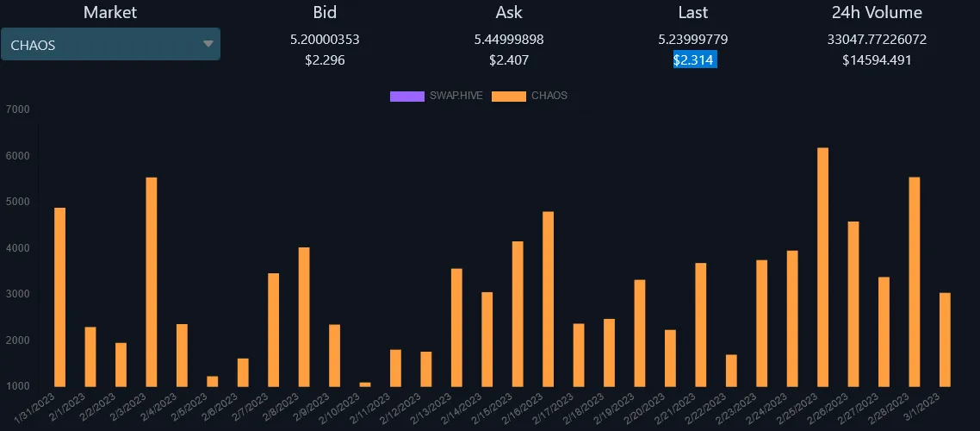Click the CHAOS legend label

pyautogui.click(x=549, y=97)
